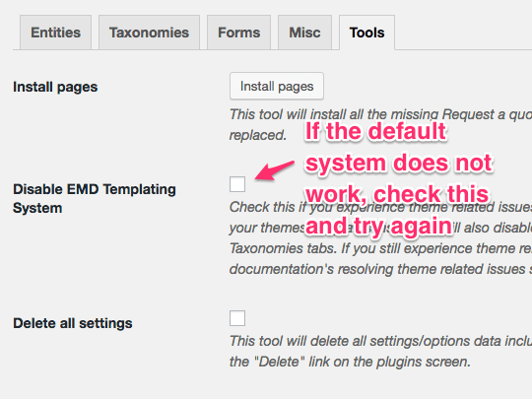Click the Disable EMD Templating System label
Image resolution: width=532 pixels, height=399 pixels.
click(x=95, y=198)
